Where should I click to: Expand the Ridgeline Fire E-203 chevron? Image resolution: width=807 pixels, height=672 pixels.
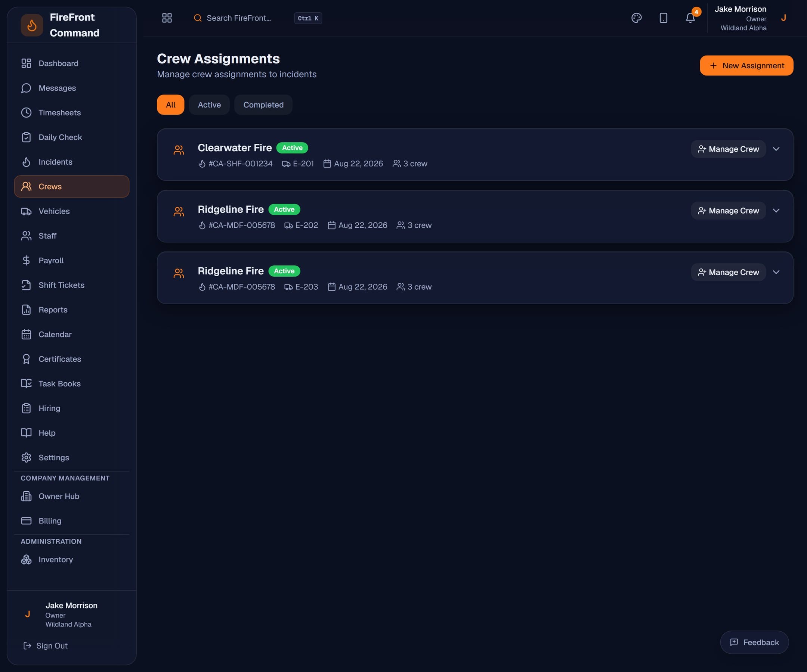coord(776,272)
